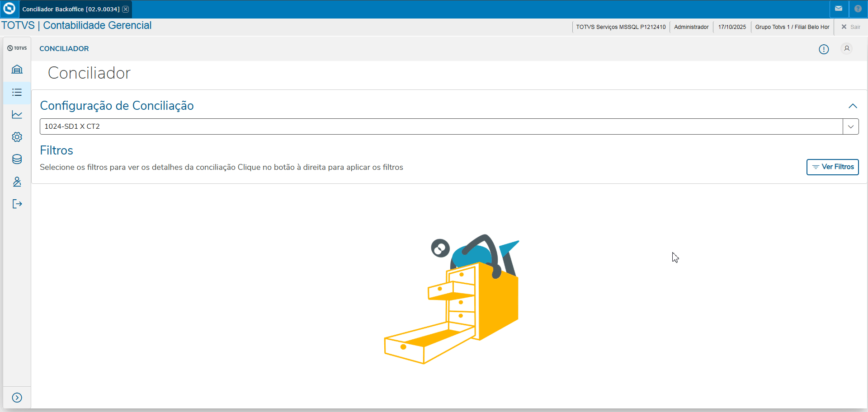
Task: Click the 17/10/2025 date label
Action: (x=732, y=27)
